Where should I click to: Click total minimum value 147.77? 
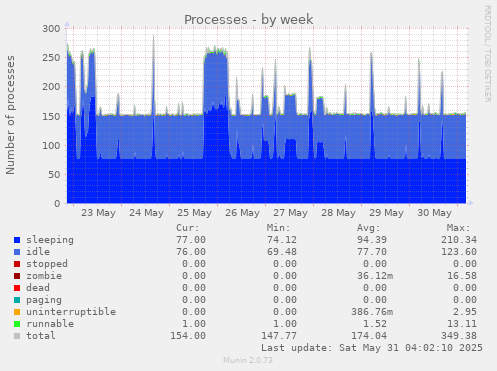click(x=279, y=336)
